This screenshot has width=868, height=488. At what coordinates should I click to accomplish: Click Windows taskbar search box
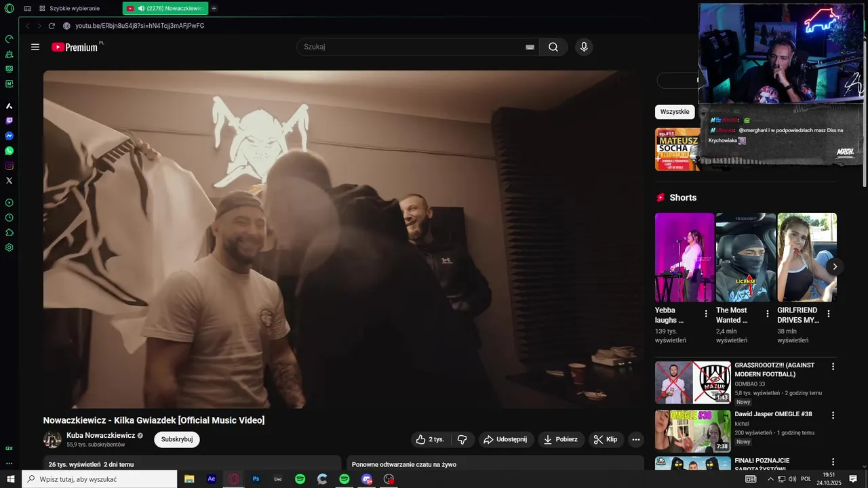(x=100, y=479)
